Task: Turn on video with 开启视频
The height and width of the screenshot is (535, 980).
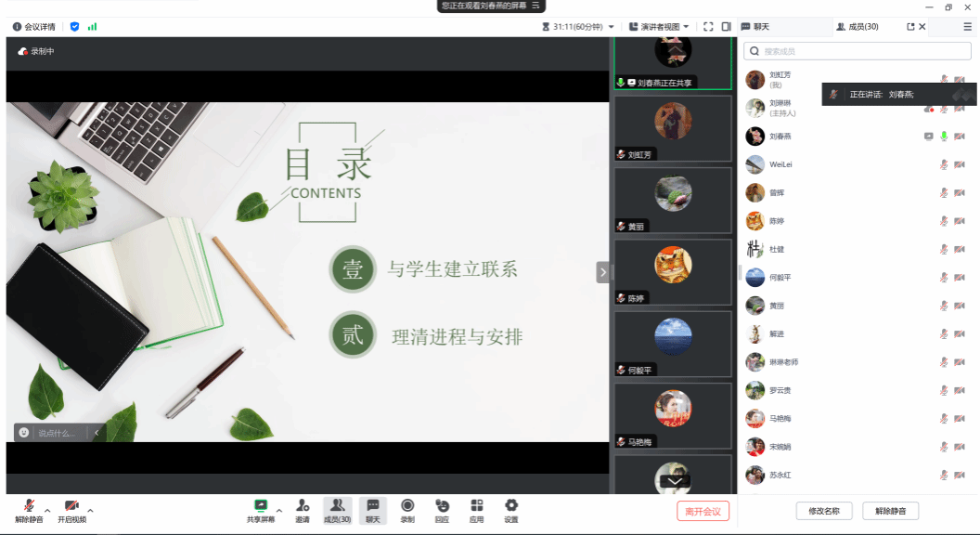Action: click(x=71, y=506)
